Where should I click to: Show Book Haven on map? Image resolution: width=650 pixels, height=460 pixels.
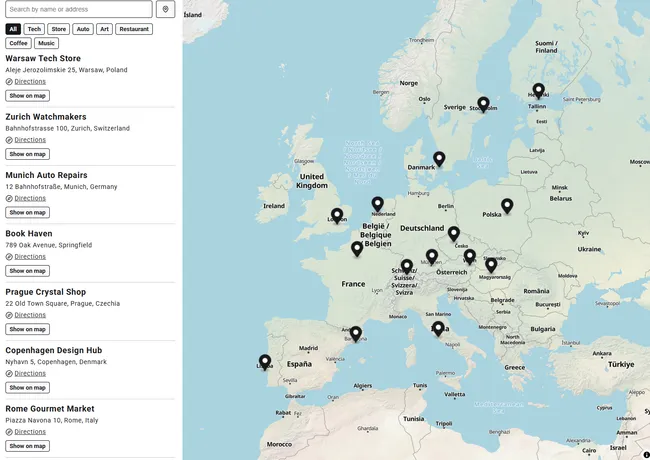[27, 271]
